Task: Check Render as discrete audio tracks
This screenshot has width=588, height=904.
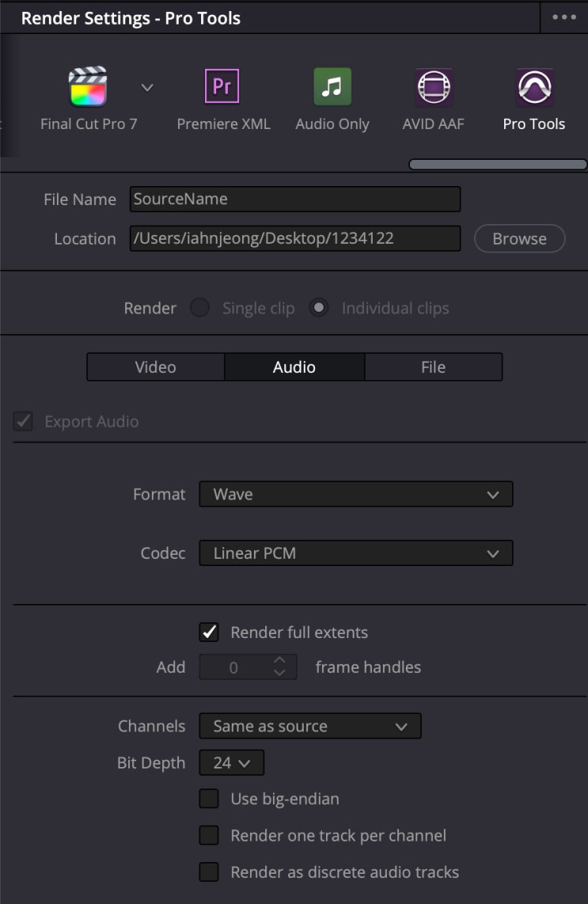Action: click(x=209, y=872)
